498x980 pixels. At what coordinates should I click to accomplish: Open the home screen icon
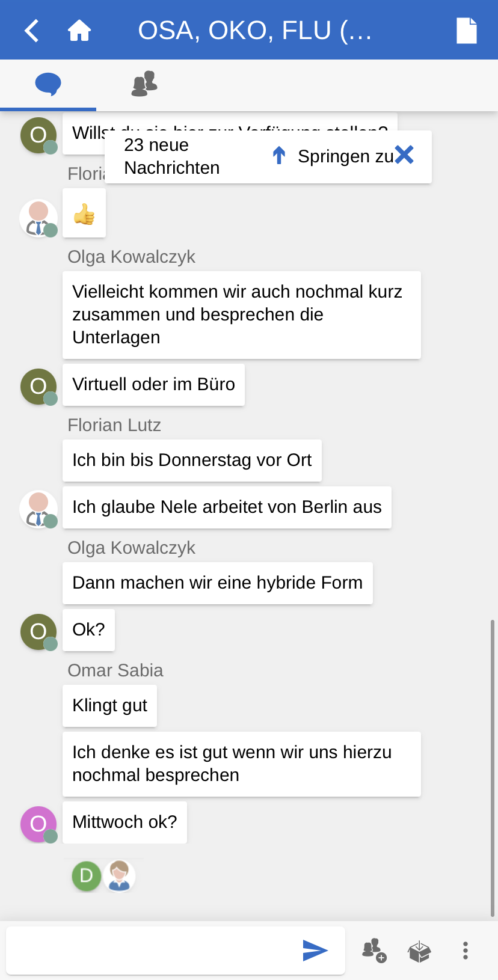pyautogui.click(x=79, y=31)
